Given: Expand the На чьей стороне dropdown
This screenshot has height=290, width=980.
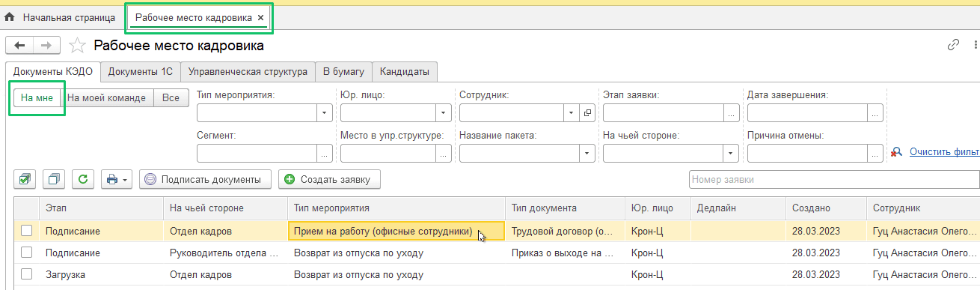Looking at the screenshot, I should tap(730, 153).
